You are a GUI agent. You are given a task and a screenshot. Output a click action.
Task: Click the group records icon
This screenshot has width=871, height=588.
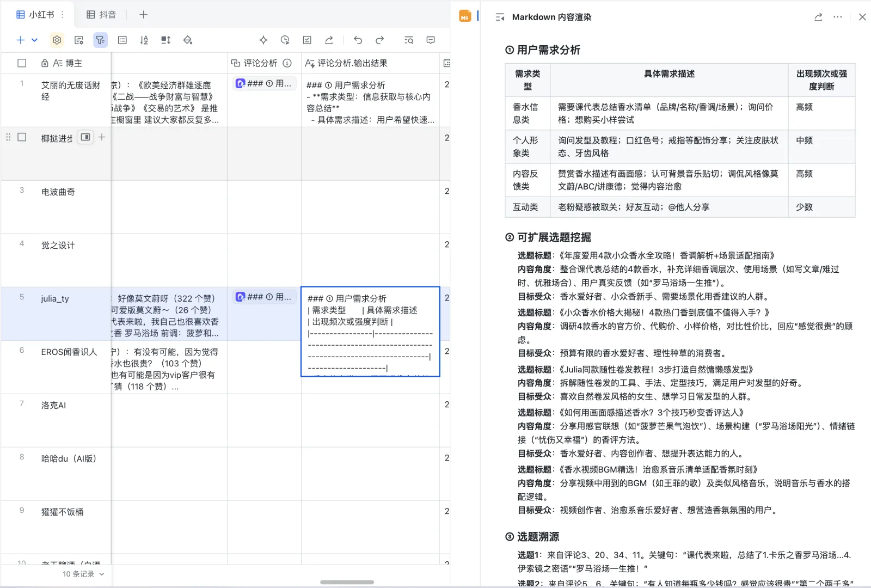122,40
